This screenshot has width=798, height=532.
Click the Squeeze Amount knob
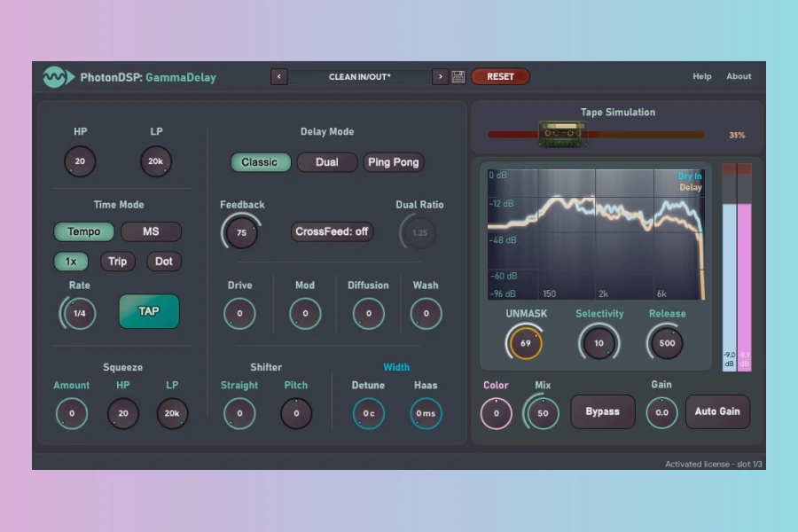click(x=72, y=413)
